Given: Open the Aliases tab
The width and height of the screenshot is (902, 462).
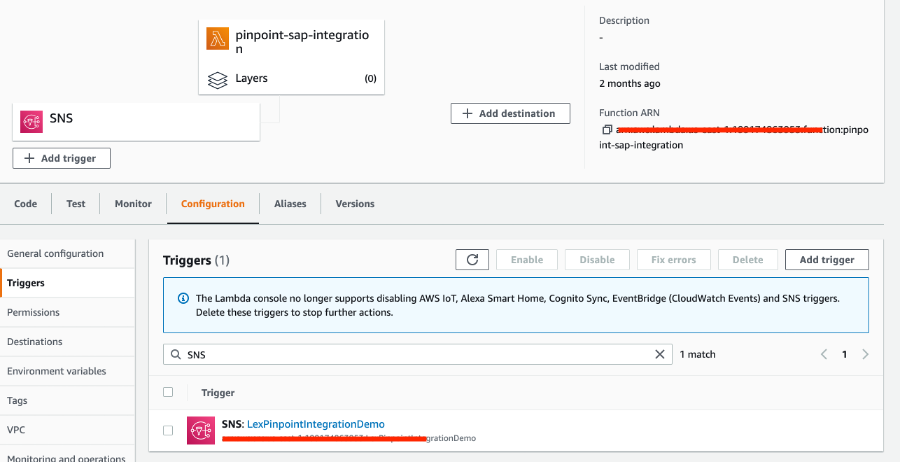Looking at the screenshot, I should [290, 204].
